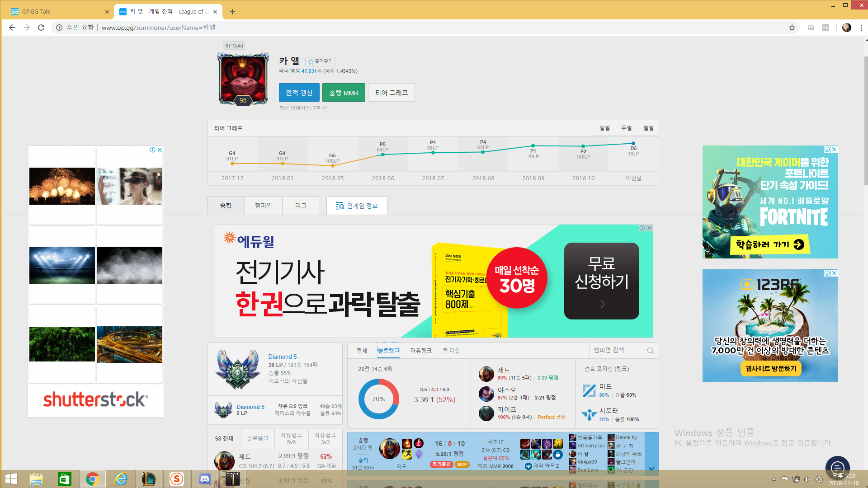
Task: Switch tier graph to 월별 view
Action: coord(648,128)
